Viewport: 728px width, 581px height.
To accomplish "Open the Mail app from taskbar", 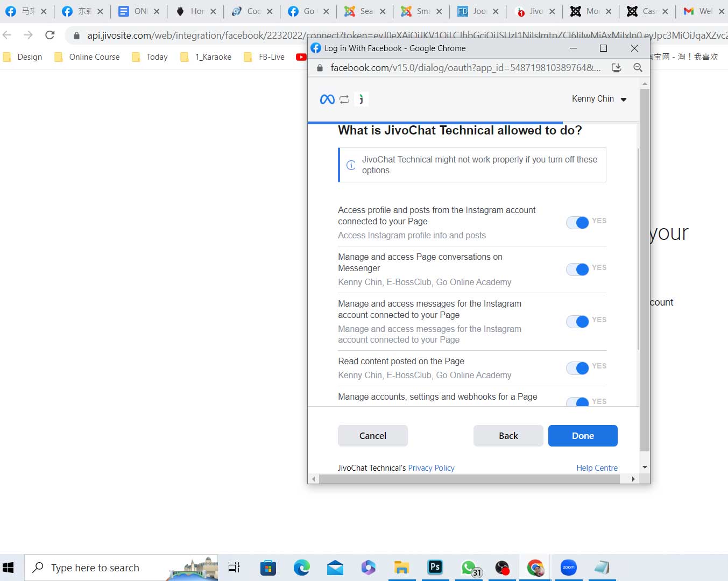I will 335,568.
